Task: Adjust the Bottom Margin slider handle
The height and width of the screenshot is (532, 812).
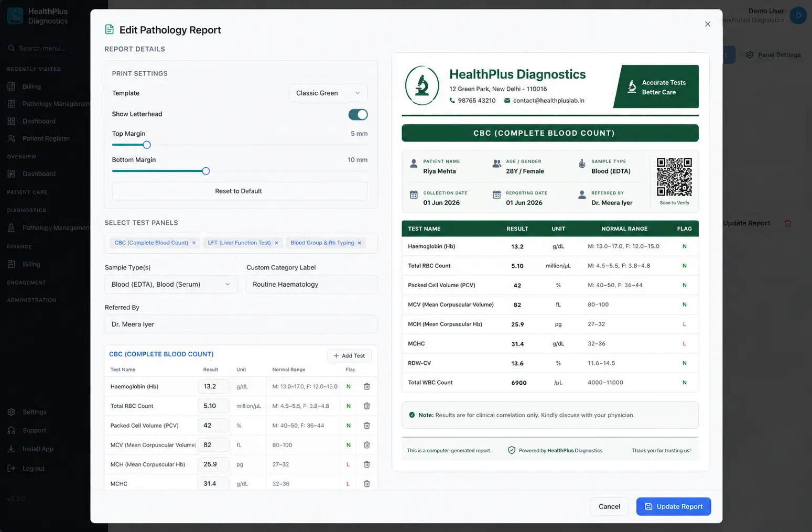Action: (206, 171)
